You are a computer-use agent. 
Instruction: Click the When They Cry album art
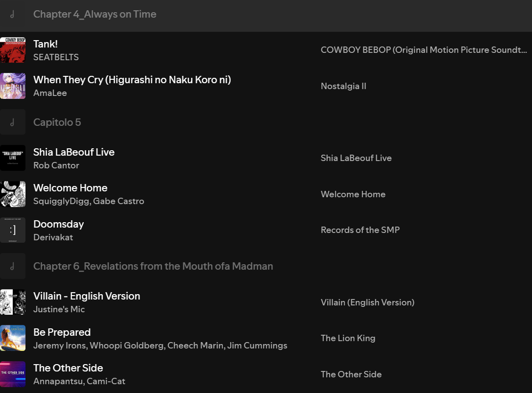point(13,86)
